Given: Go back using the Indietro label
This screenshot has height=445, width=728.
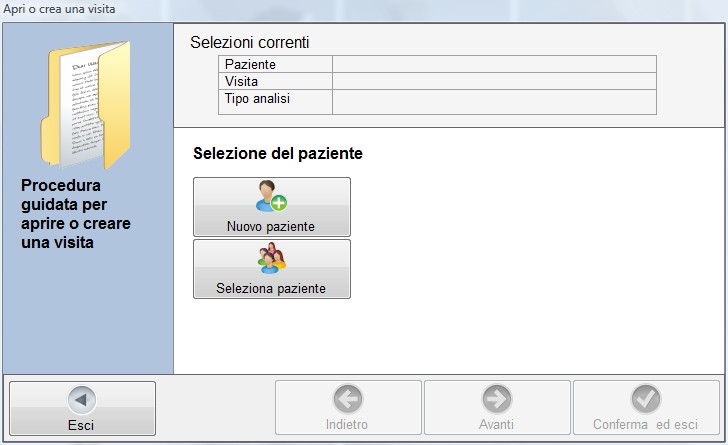Looking at the screenshot, I should pos(347,424).
